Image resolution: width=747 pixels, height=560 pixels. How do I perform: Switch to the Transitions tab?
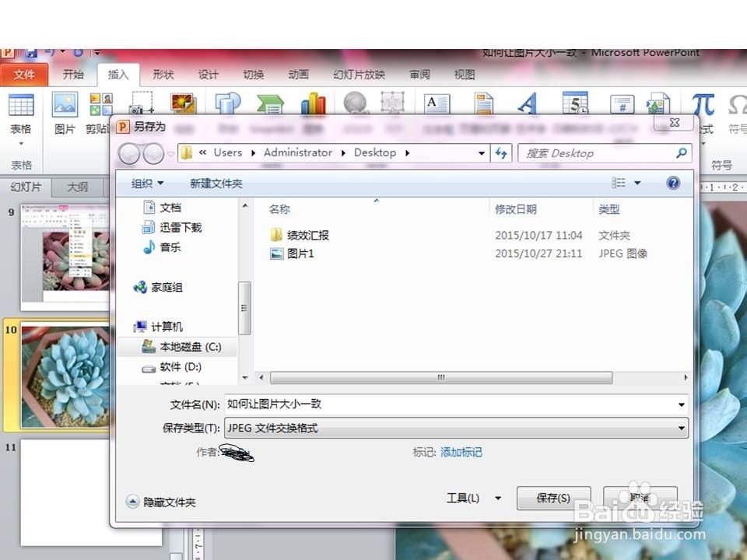pos(253,75)
